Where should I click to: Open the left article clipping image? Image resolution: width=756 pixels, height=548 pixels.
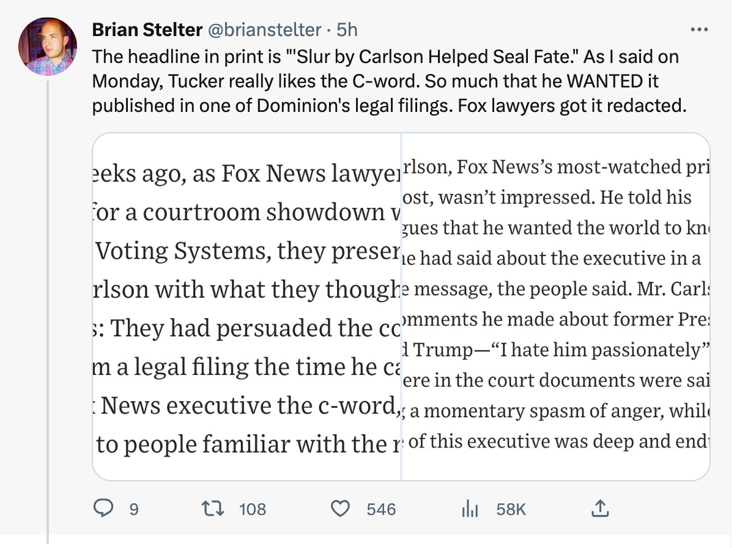click(246, 306)
